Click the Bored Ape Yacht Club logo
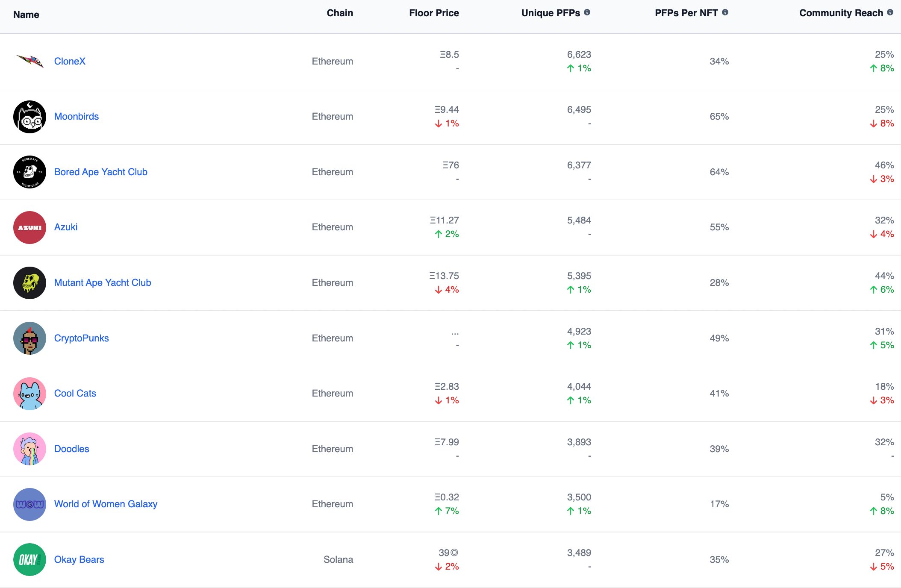The height and width of the screenshot is (588, 901). (29, 172)
